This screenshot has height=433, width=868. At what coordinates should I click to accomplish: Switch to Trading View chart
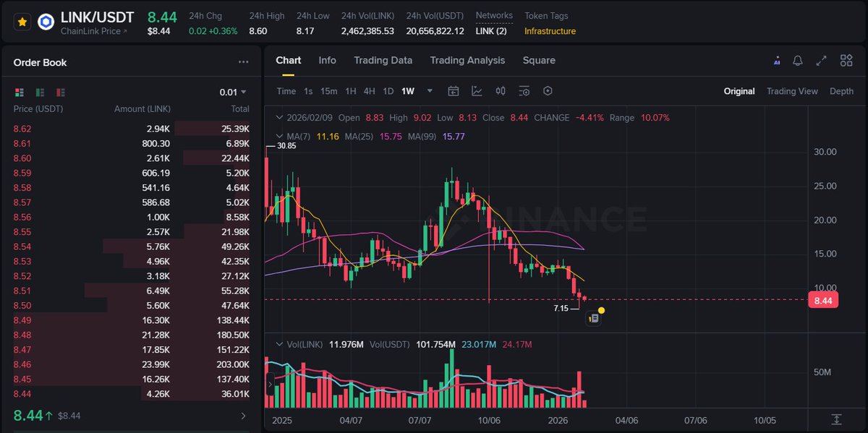(x=792, y=91)
